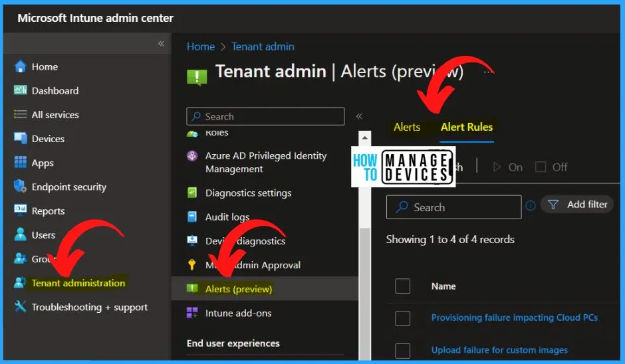Click the Apps grid icon

coord(20,163)
